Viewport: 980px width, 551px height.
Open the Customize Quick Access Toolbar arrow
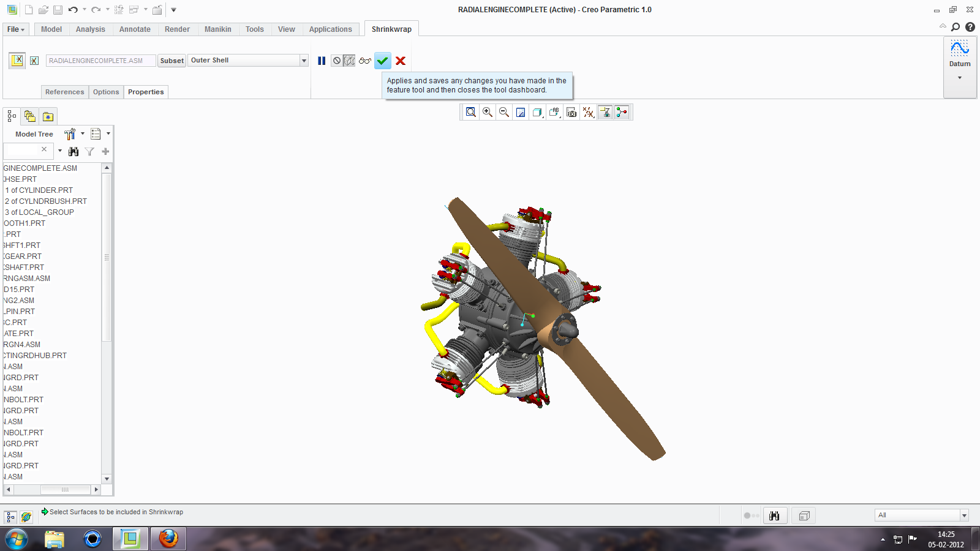173,10
